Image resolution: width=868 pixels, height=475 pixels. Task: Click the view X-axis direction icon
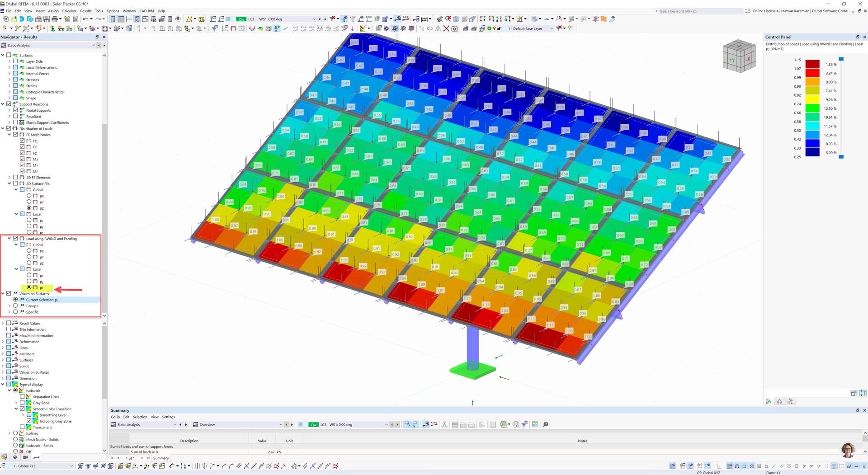(x=482, y=19)
